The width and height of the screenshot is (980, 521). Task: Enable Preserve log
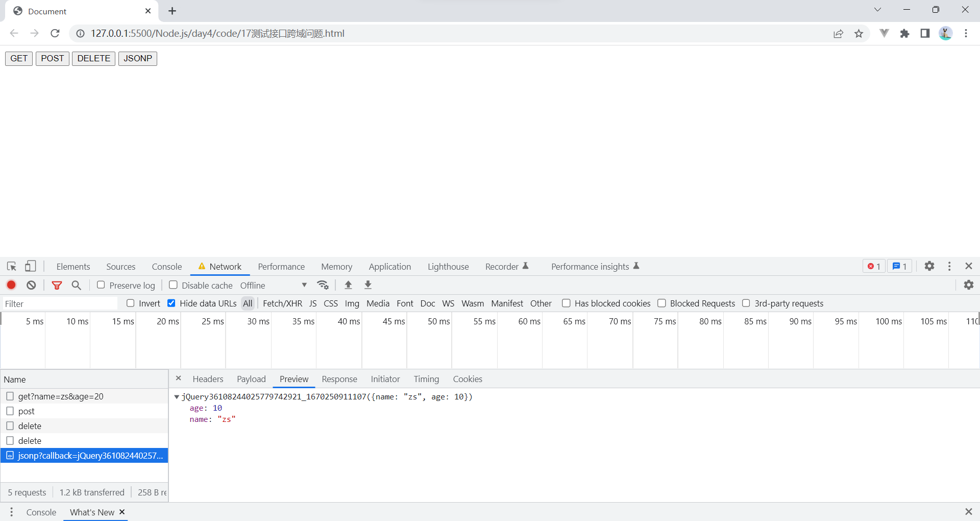click(x=101, y=285)
